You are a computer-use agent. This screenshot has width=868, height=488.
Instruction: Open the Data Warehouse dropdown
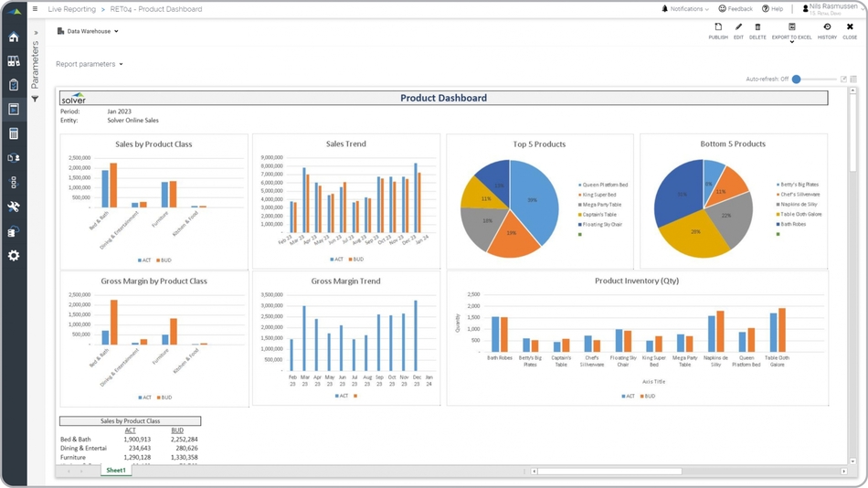tap(89, 31)
